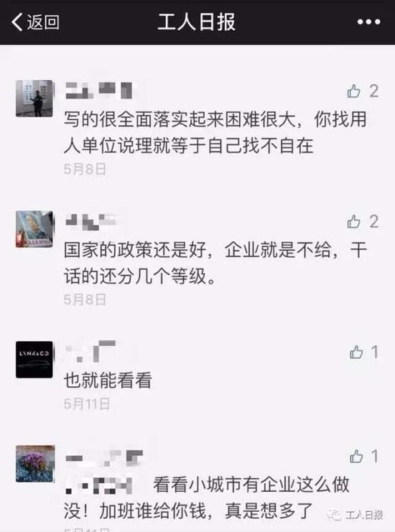
Task: Open the three-dots more menu
Action: click(369, 22)
